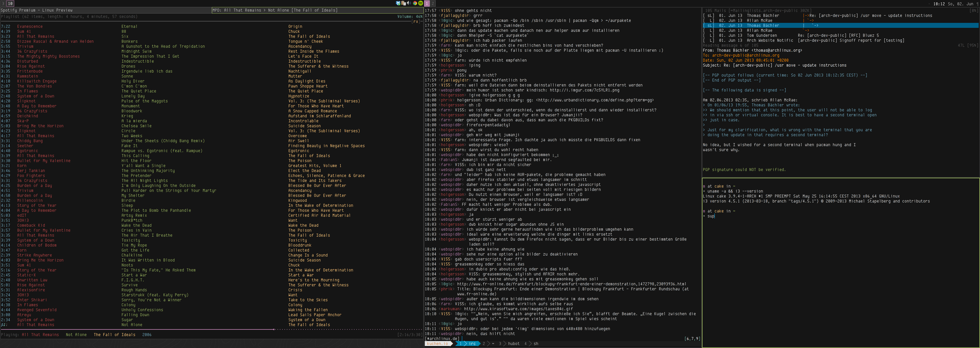Click the volume speaker tray icon
The image size is (980, 348).
(409, 3)
